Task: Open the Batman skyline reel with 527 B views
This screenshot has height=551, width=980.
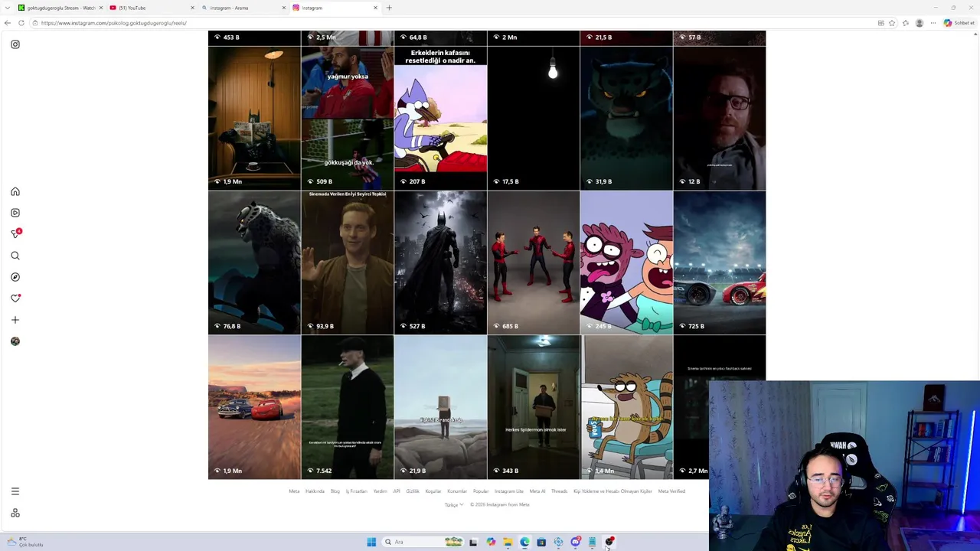Action: [440, 262]
